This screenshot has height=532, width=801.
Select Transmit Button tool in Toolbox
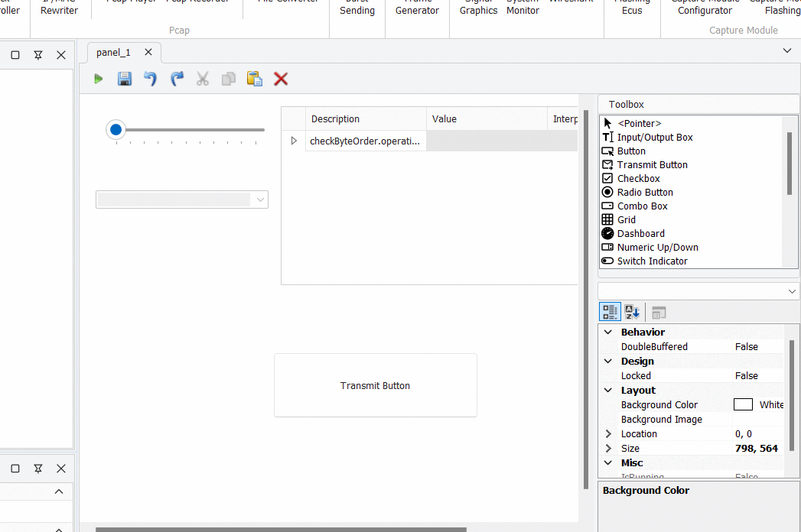(645, 165)
